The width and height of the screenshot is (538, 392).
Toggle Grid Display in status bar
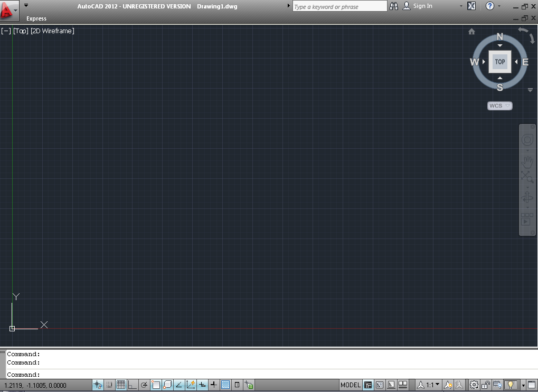(121, 385)
